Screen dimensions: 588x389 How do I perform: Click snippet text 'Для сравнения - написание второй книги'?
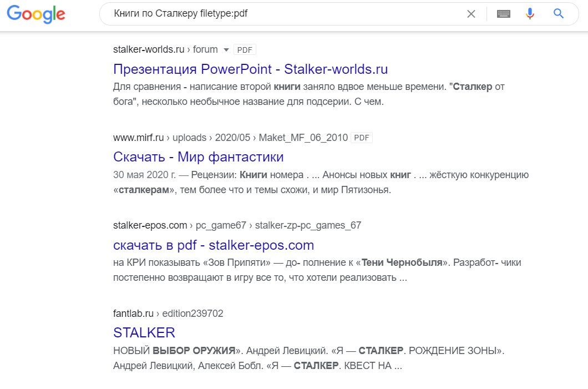[206, 87]
